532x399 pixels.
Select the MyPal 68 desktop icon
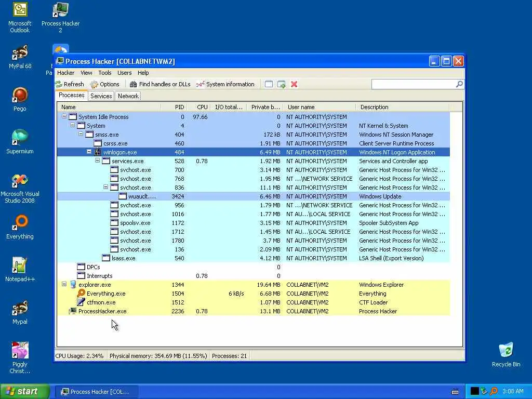tap(20, 57)
